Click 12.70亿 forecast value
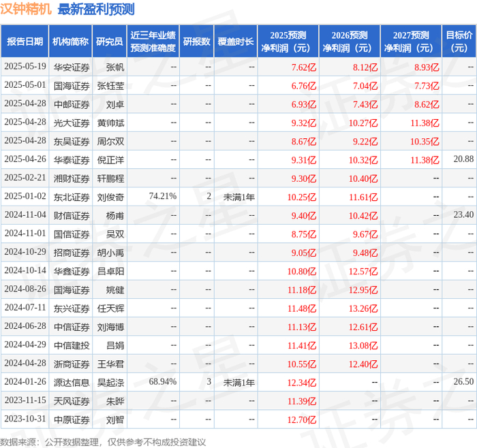Viewport: 477px width, 448px height. (302, 419)
